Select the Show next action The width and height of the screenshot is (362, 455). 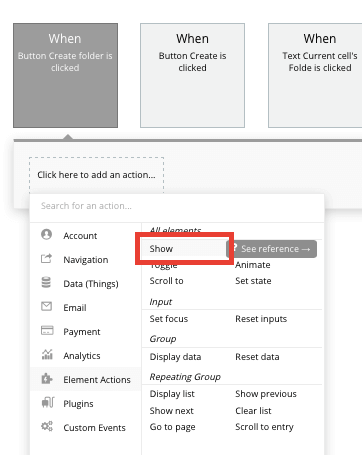coord(171,411)
